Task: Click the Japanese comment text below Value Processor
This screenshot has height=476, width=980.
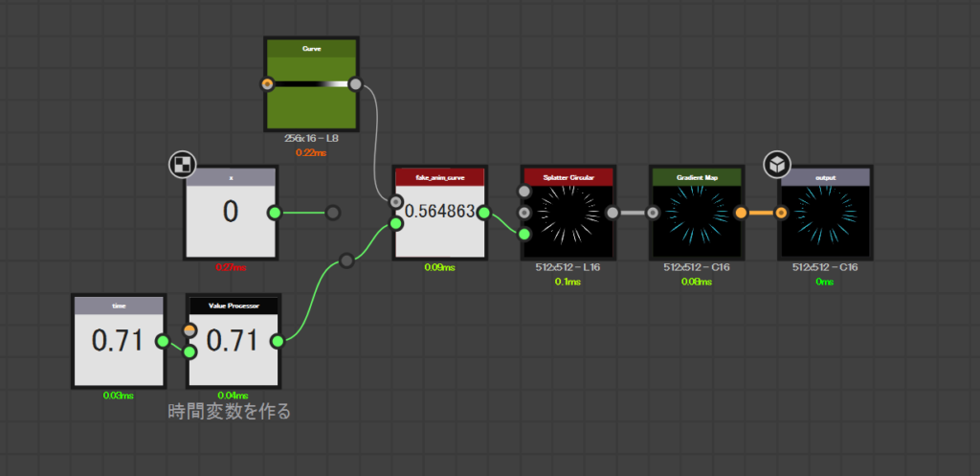Action: [229, 413]
